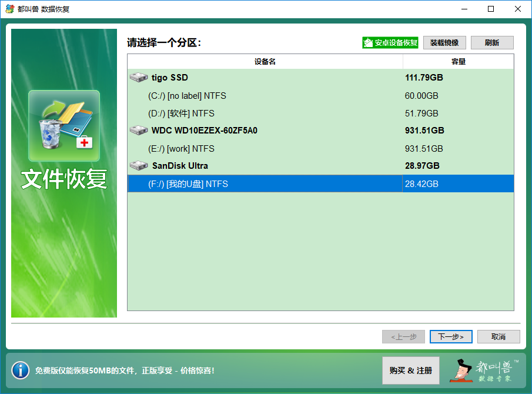Click the 28.42GB capacity cell
Image resolution: width=532 pixels, height=394 pixels.
(421, 184)
